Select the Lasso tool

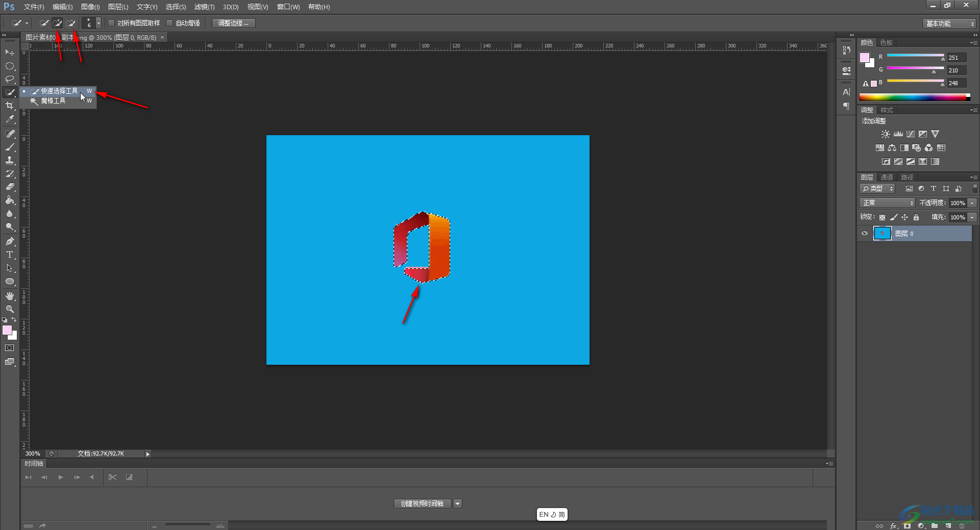(x=10, y=79)
